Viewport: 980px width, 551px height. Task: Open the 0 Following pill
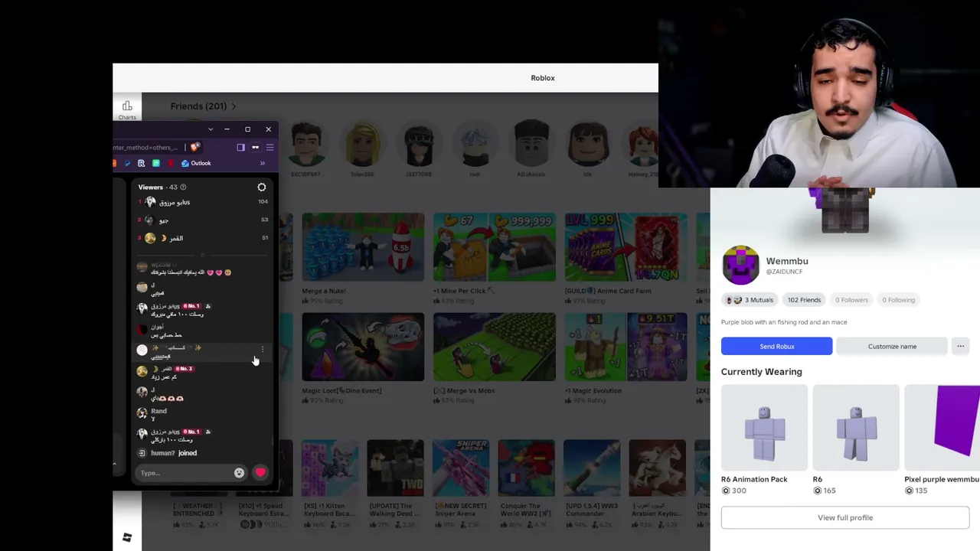coord(898,300)
